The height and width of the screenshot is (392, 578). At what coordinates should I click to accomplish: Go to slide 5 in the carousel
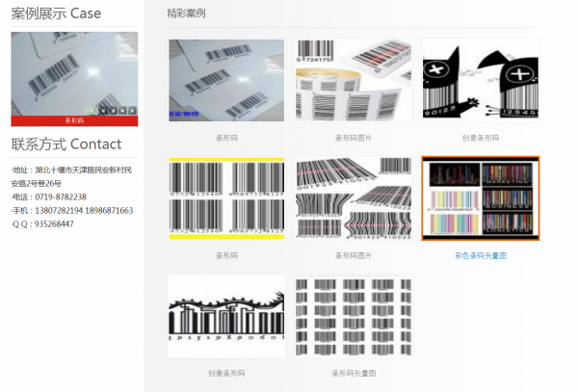pyautogui.click(x=132, y=111)
